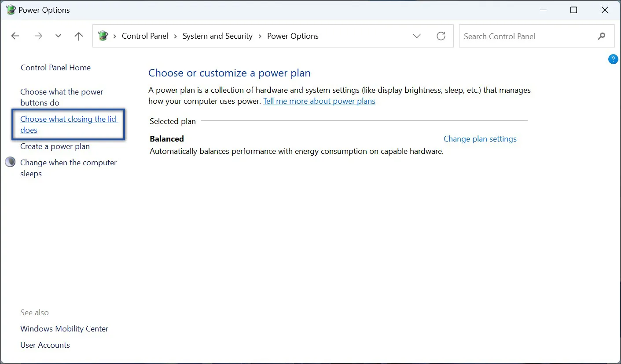Click the Back arrow in navigation bar
The width and height of the screenshot is (621, 364).
click(x=15, y=36)
